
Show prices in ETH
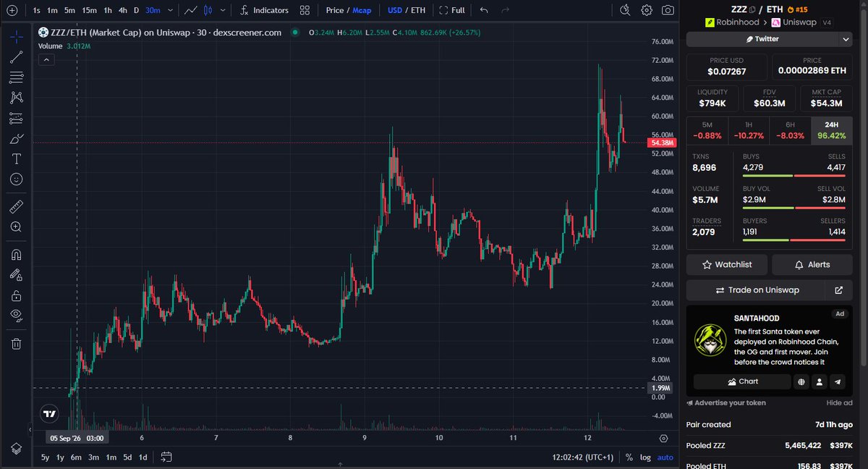418,10
